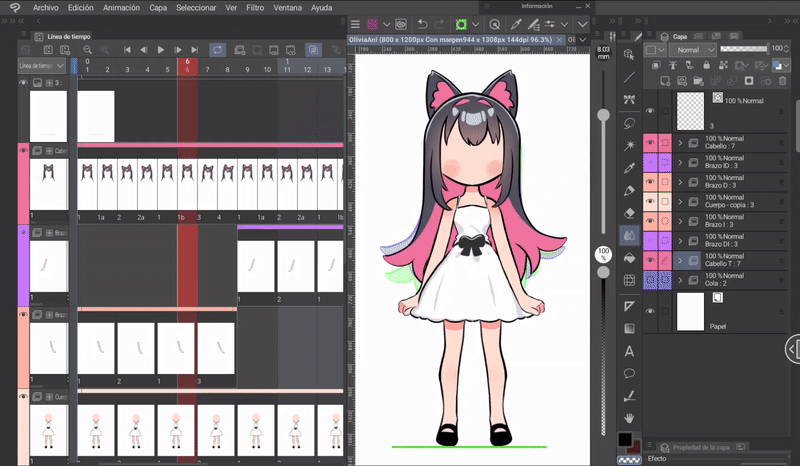Zoom out the timeline with minus magnifier
800x466 pixels.
(x=87, y=50)
